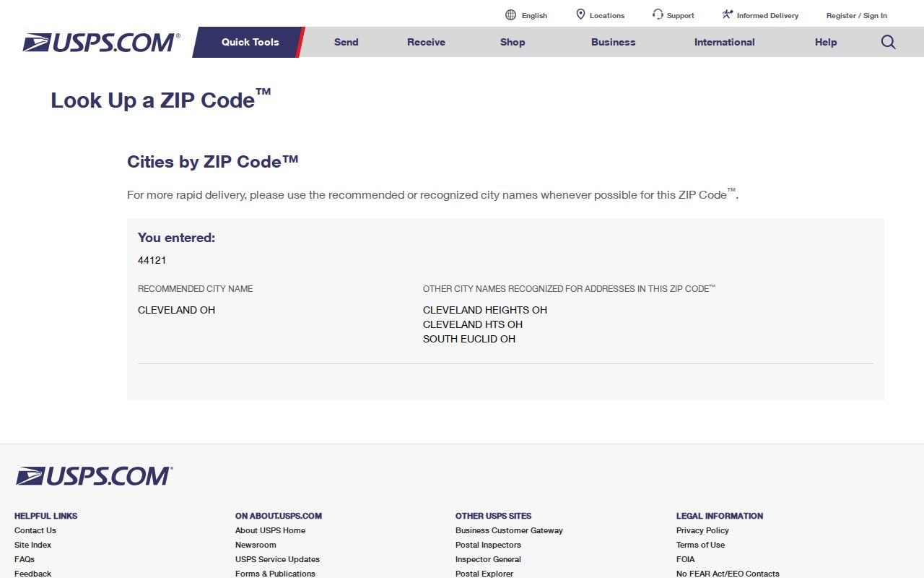Image resolution: width=924 pixels, height=578 pixels.
Task: Open the Shop menu
Action: click(513, 42)
